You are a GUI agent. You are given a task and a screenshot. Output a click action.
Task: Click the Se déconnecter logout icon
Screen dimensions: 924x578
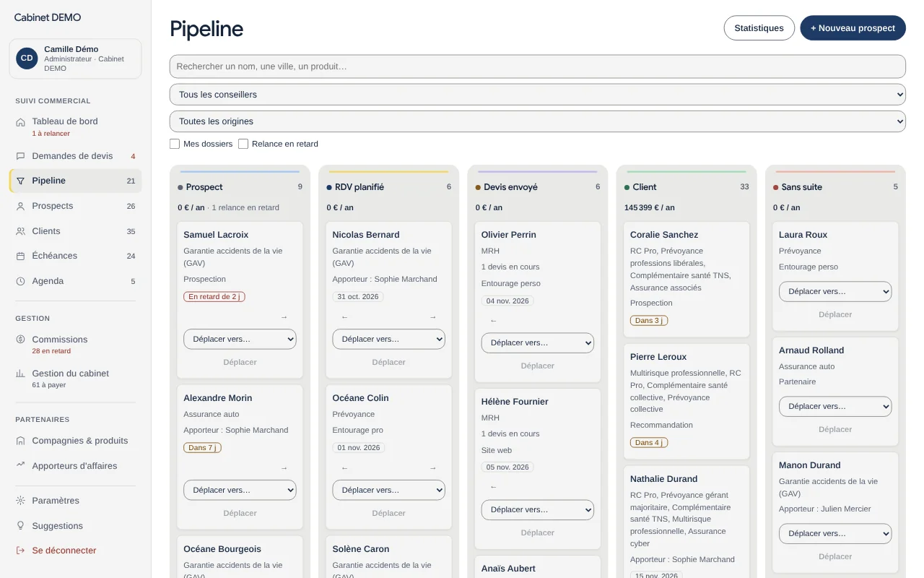(20, 551)
